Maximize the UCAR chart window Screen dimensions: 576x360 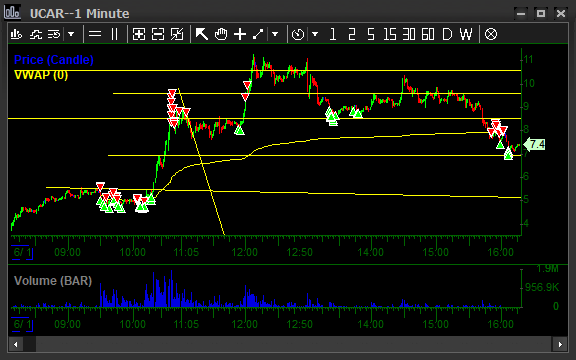pos(541,14)
